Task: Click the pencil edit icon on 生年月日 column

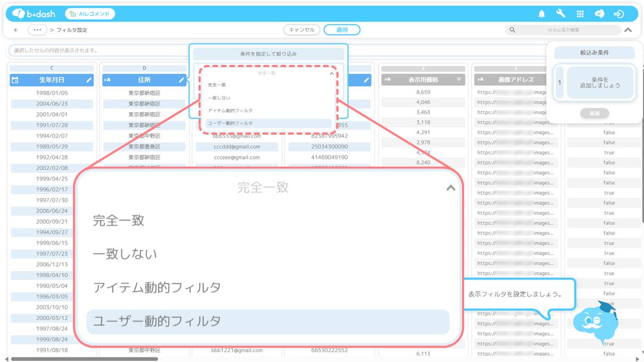Action: [x=89, y=80]
